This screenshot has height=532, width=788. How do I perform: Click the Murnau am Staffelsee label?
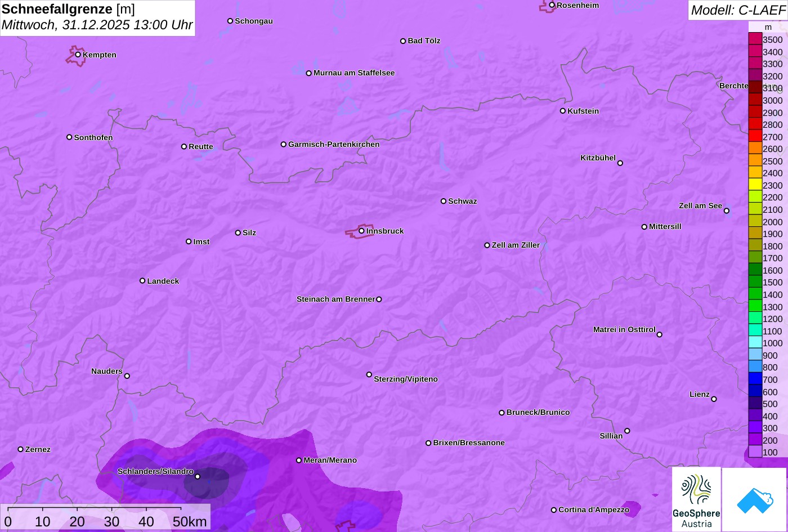354,73
